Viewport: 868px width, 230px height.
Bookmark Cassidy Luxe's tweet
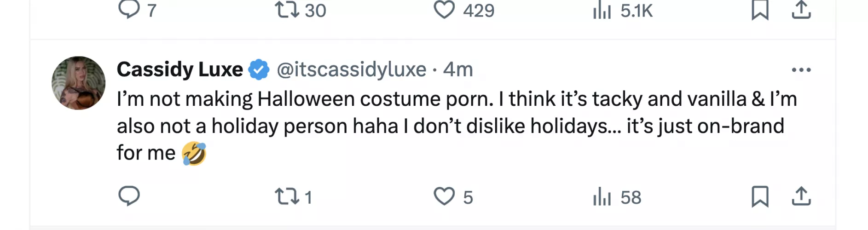[760, 196]
